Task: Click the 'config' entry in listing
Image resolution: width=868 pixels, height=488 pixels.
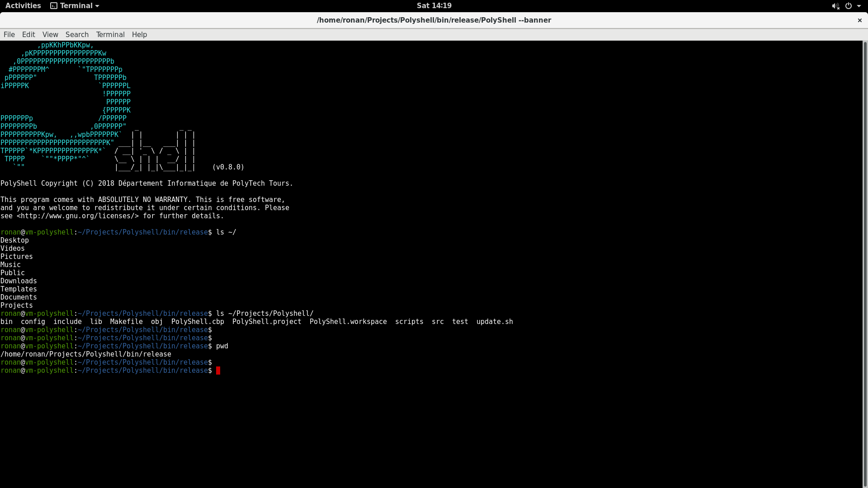Action: [x=33, y=322]
